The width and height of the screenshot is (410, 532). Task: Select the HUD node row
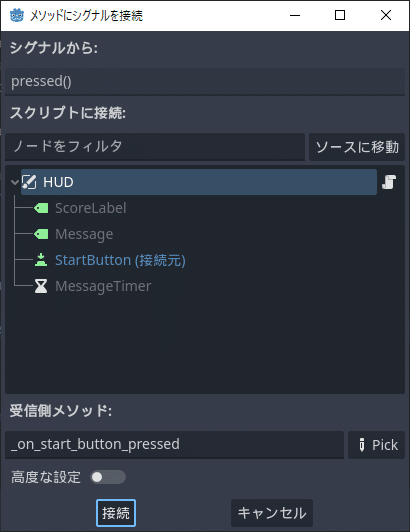[x=199, y=182]
